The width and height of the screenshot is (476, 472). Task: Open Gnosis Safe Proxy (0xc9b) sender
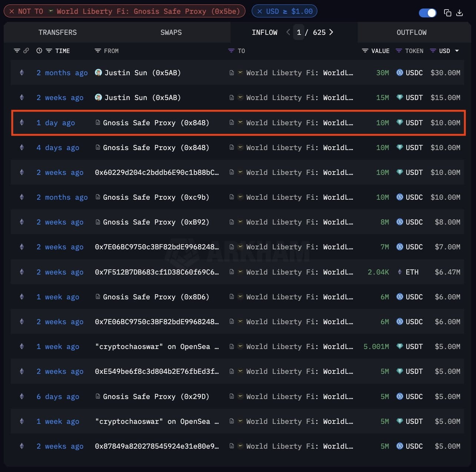pos(156,197)
